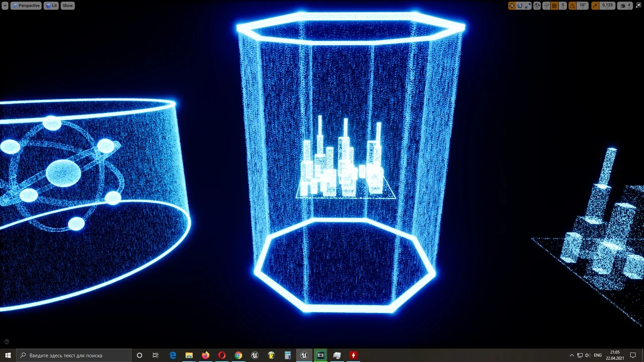Toggle scale snapping
The width and height of the screenshot is (644, 362).
coord(595,6)
